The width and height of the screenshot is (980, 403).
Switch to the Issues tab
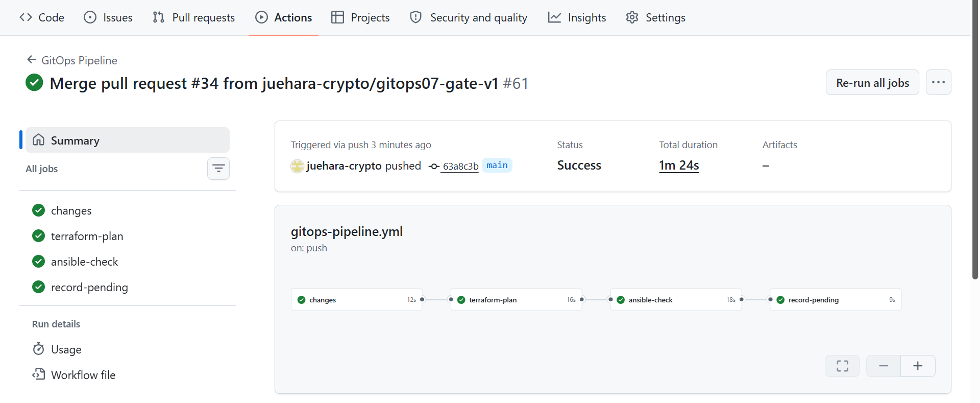(x=108, y=17)
